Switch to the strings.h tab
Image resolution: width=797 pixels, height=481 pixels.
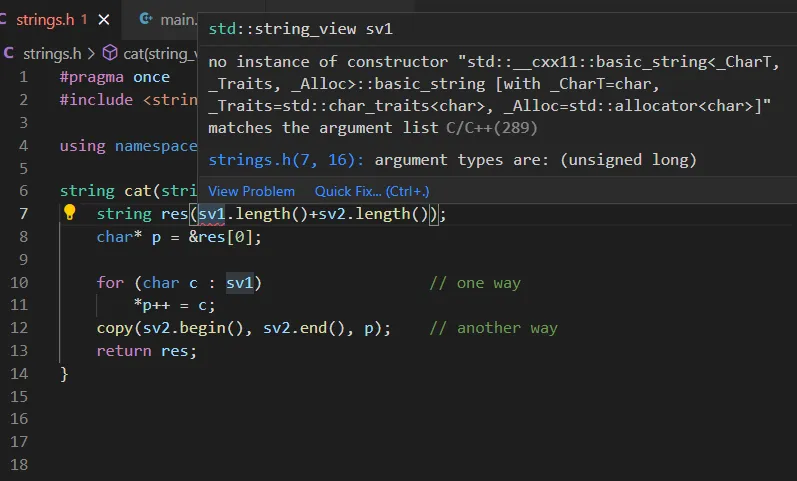45,20
